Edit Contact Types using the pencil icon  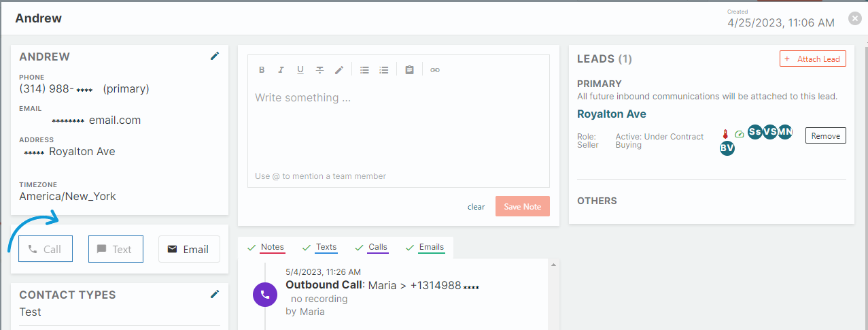click(x=215, y=294)
